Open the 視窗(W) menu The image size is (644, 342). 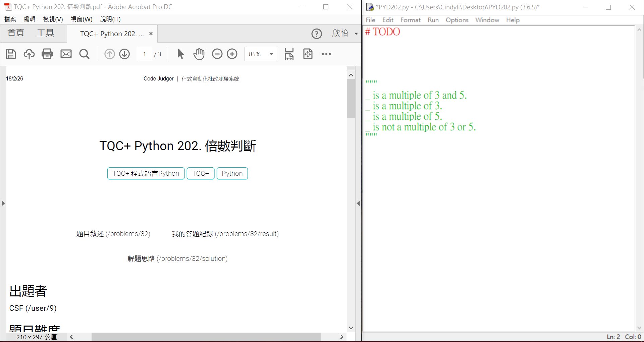(x=82, y=19)
